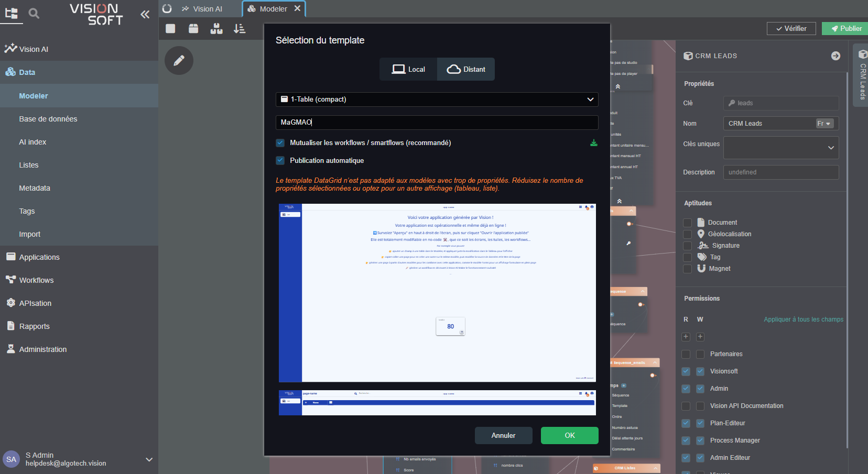
Task: Click the search magnifier icon in sidebar
Action: point(34,14)
